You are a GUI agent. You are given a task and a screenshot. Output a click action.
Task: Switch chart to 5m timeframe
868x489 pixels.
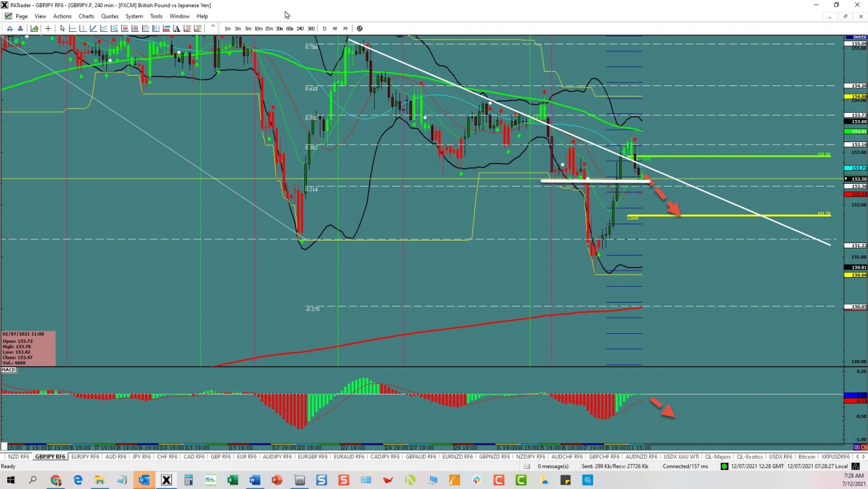(x=248, y=29)
